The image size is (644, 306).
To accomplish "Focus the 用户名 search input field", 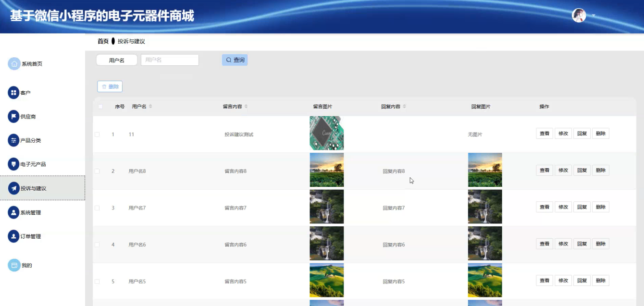I will pos(170,60).
